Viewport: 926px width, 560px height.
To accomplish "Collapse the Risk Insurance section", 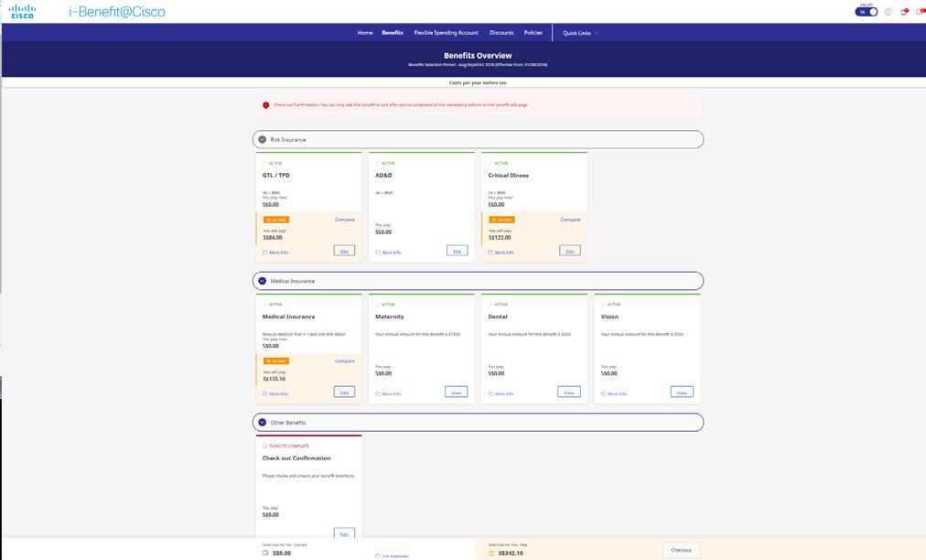I will [263, 139].
